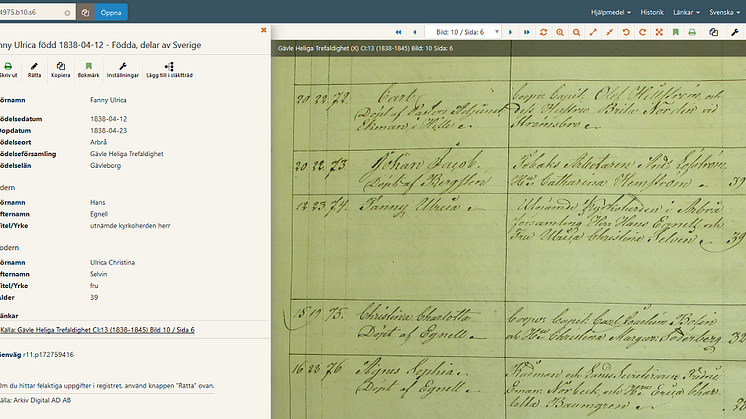Click the county value Gävleborg
This screenshot has height=419, width=746.
click(105, 166)
